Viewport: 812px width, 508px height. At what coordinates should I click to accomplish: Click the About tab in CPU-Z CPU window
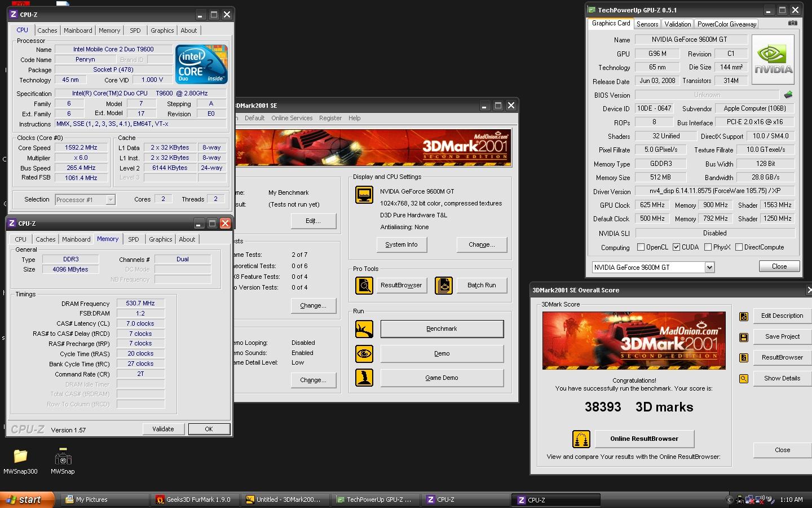[189, 30]
